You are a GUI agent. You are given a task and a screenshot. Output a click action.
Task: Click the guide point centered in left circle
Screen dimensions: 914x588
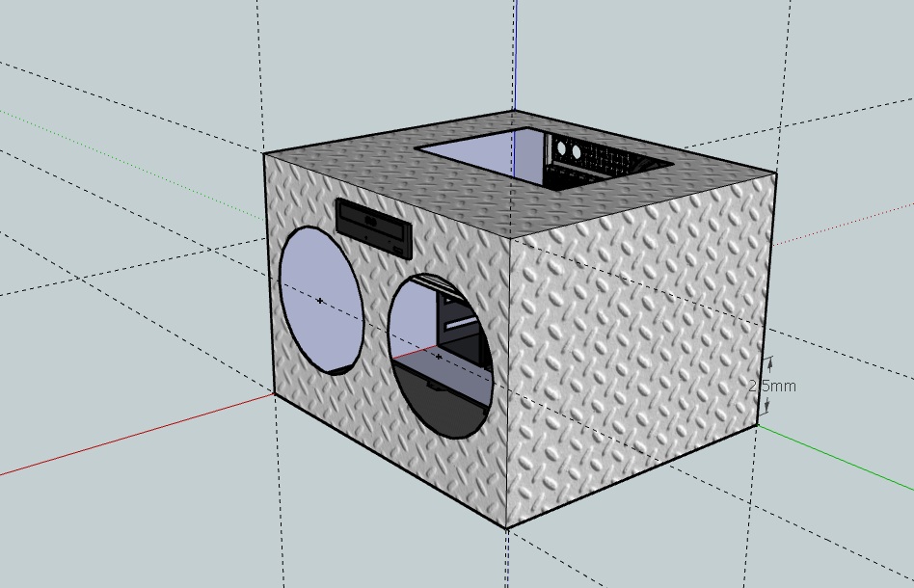pyautogui.click(x=321, y=301)
